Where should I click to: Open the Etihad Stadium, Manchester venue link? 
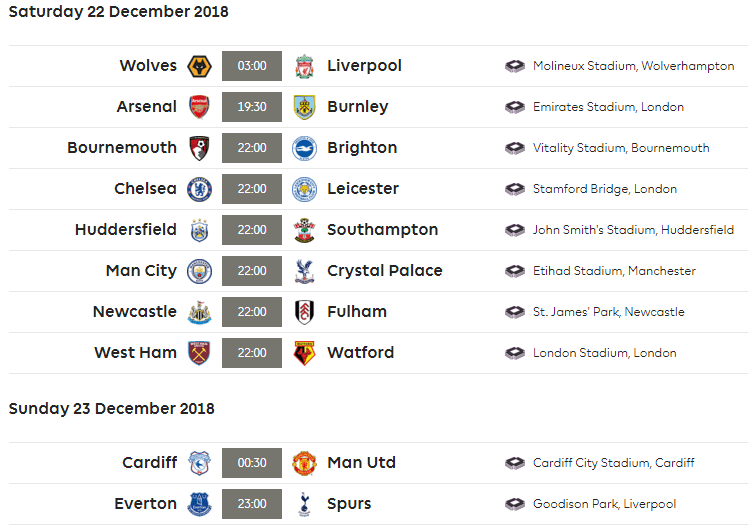[614, 271]
